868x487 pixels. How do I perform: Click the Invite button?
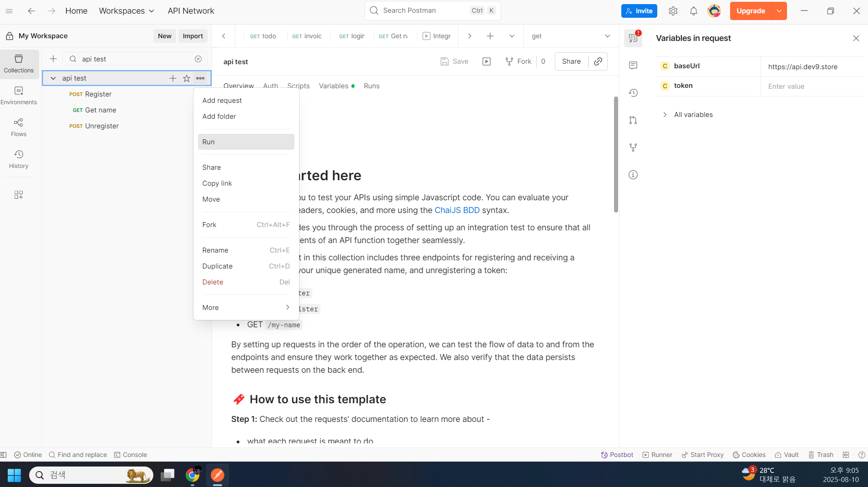(x=639, y=11)
